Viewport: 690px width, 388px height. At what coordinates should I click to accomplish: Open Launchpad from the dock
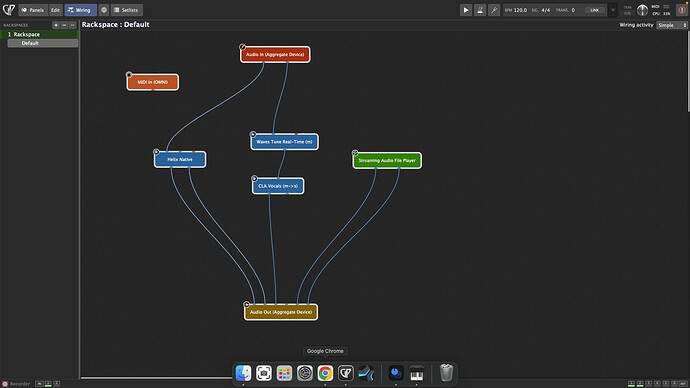[x=284, y=373]
